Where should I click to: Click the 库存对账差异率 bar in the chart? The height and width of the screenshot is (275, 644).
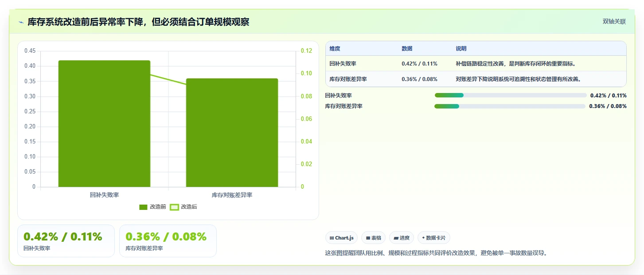coord(232,133)
